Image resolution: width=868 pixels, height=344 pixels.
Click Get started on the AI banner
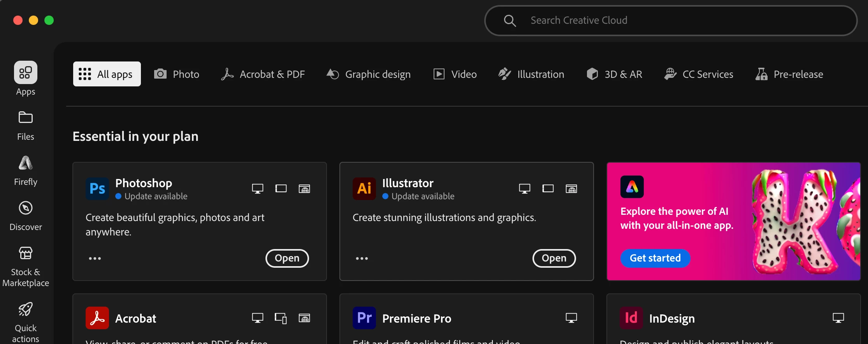tap(655, 258)
